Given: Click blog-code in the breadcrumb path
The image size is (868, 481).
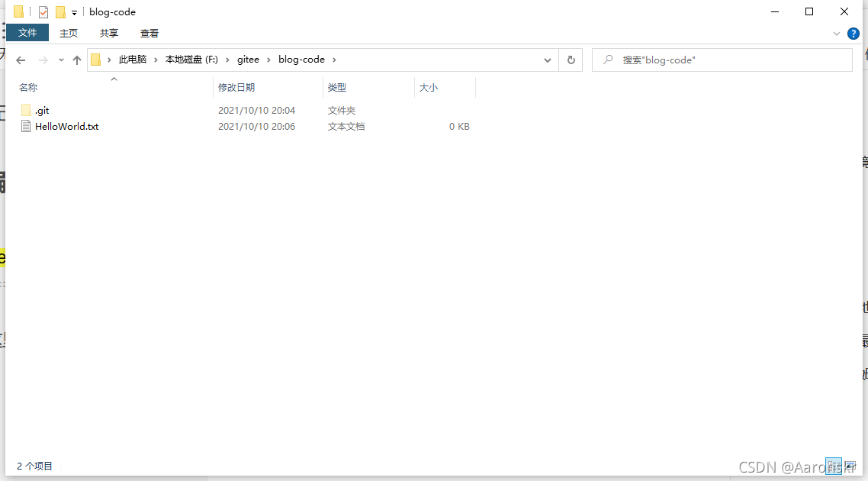Looking at the screenshot, I should point(302,60).
